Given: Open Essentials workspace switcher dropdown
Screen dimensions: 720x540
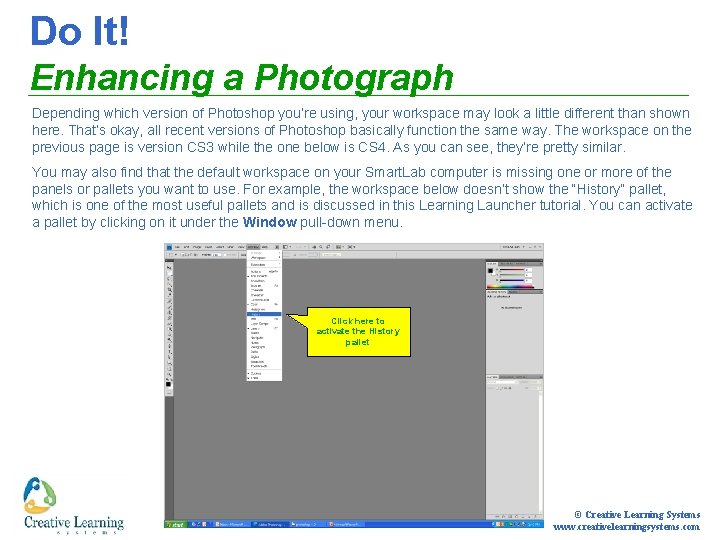Looking at the screenshot, I should pyautogui.click(x=512, y=247).
